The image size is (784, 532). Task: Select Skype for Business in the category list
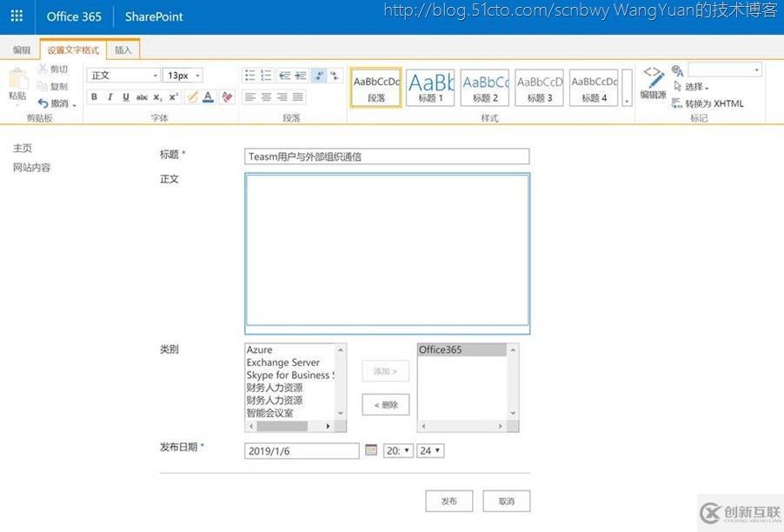(x=290, y=375)
